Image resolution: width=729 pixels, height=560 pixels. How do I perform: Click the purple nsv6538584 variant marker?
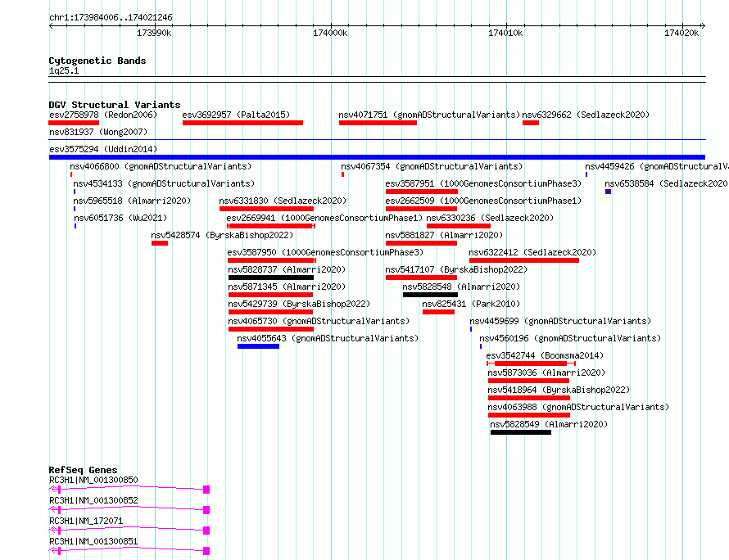click(x=608, y=192)
